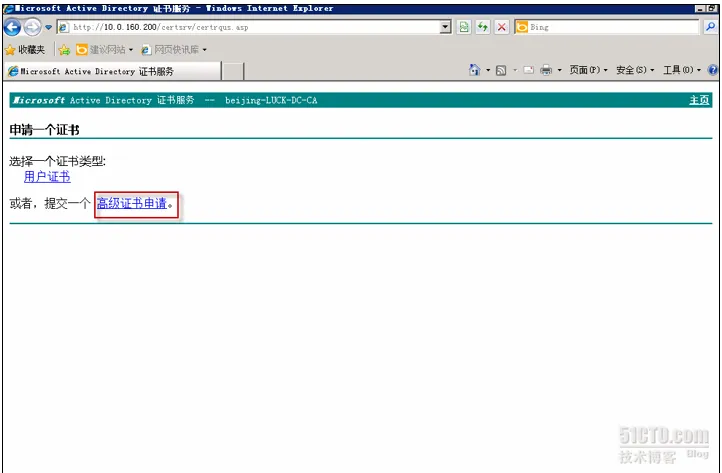Open the 安全(S) menu

[x=635, y=70]
